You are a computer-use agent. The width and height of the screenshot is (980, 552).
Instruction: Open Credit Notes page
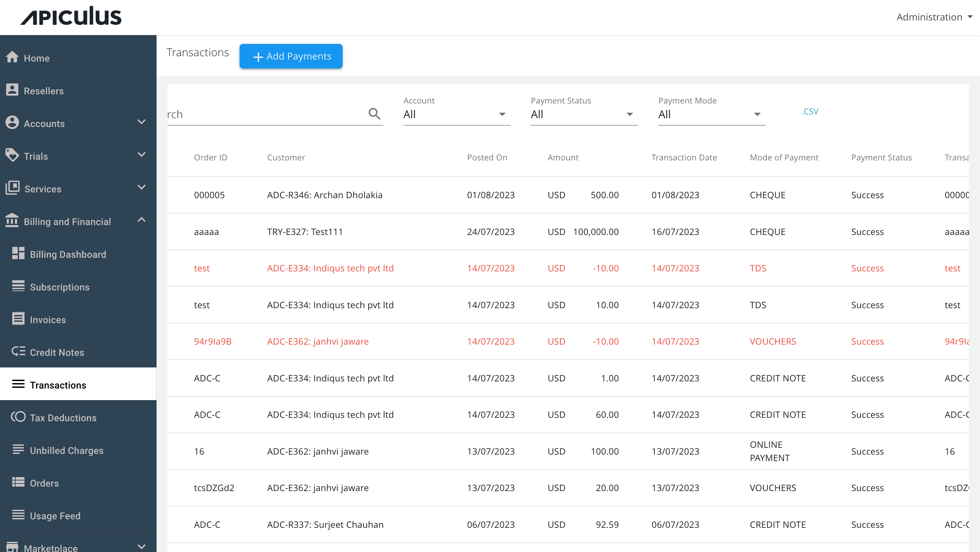(x=78, y=352)
